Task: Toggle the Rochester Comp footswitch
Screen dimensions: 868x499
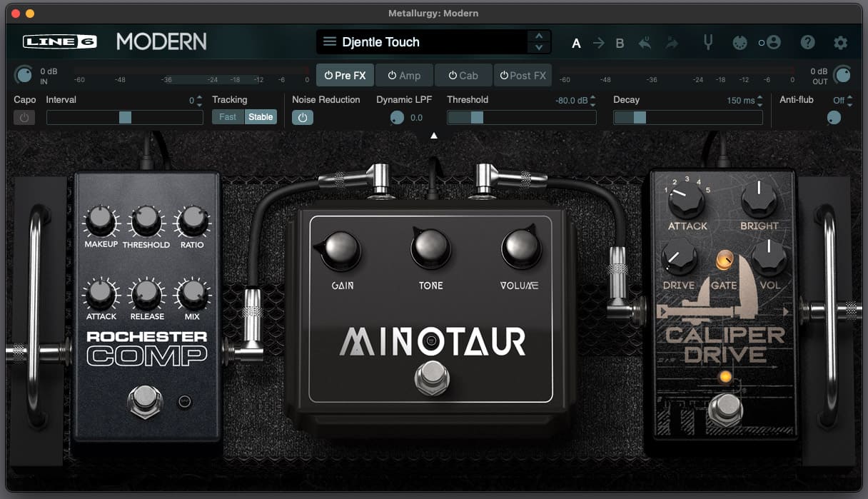Action: [146, 403]
